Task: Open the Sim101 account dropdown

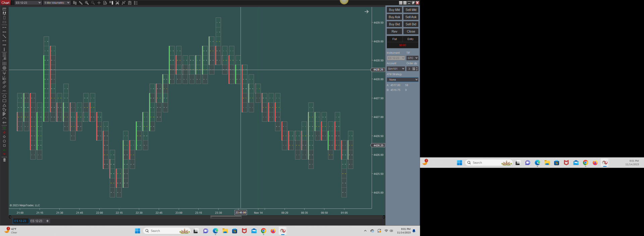Action: coord(396,69)
